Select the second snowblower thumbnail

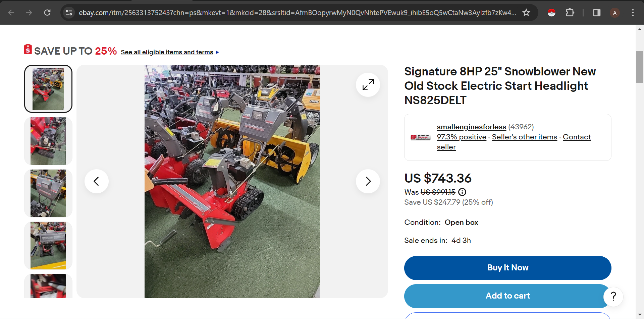tap(48, 141)
